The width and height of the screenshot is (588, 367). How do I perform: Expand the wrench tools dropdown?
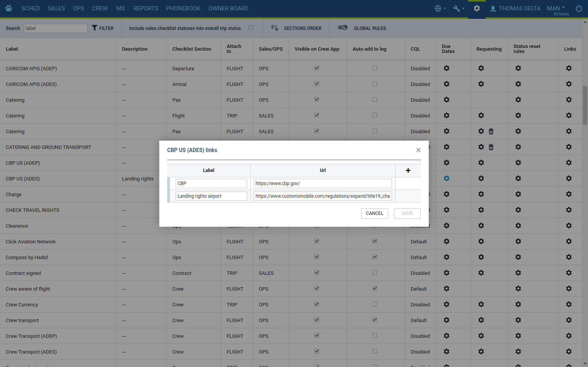tap(458, 8)
